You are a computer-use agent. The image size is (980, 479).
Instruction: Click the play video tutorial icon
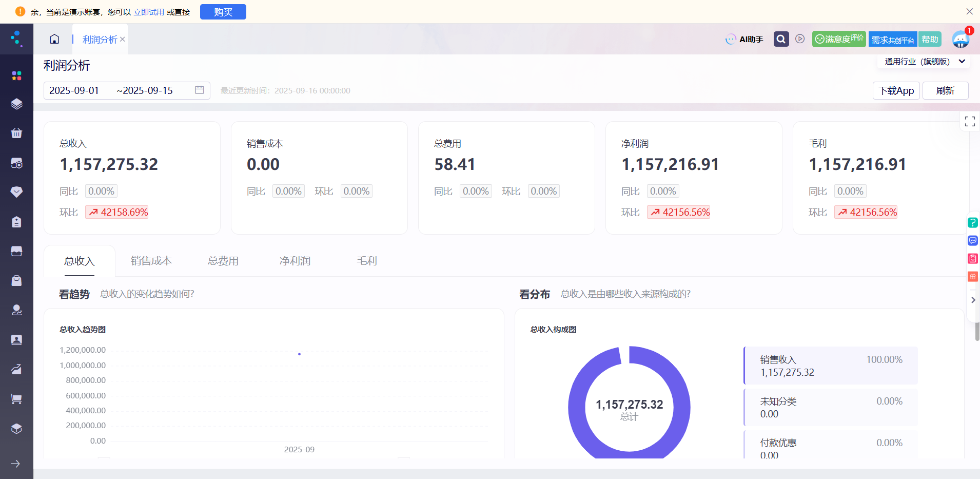click(x=800, y=39)
